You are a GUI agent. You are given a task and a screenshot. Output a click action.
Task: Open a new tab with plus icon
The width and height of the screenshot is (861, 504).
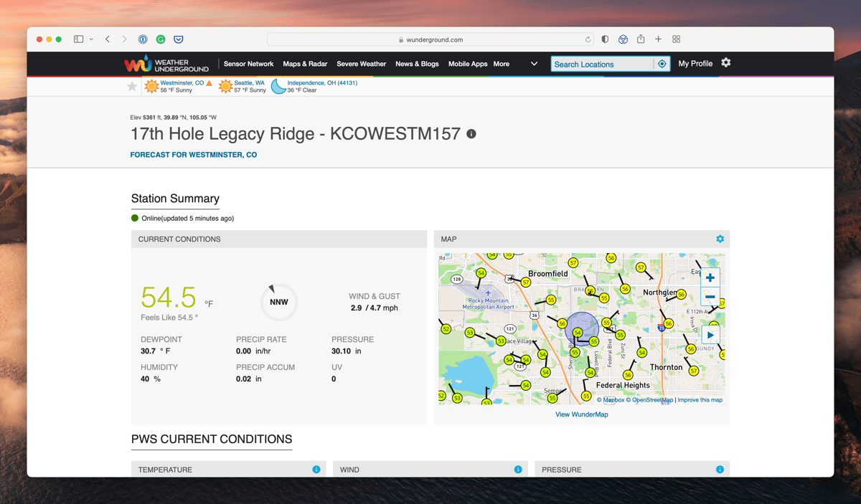coord(658,39)
